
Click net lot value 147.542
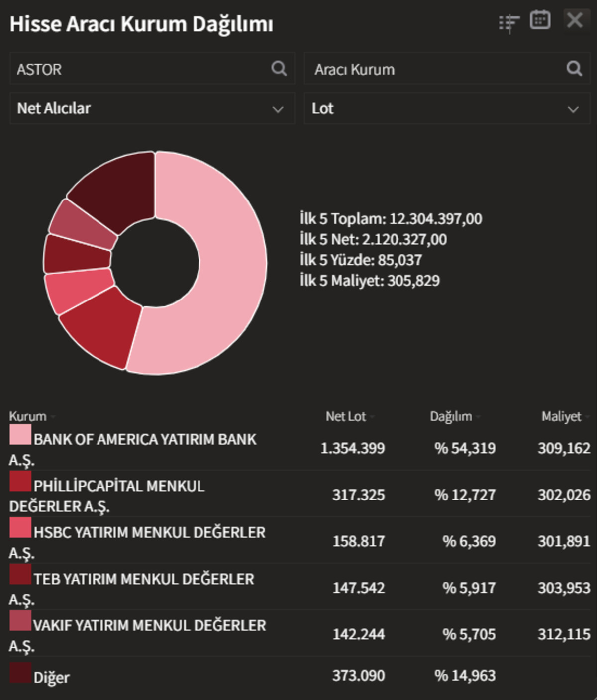pos(359,588)
